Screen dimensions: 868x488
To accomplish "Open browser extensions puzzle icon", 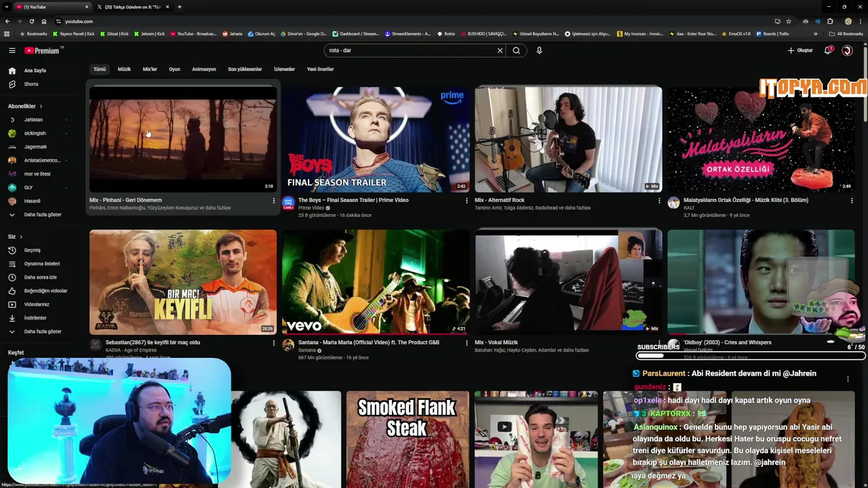I will (829, 21).
